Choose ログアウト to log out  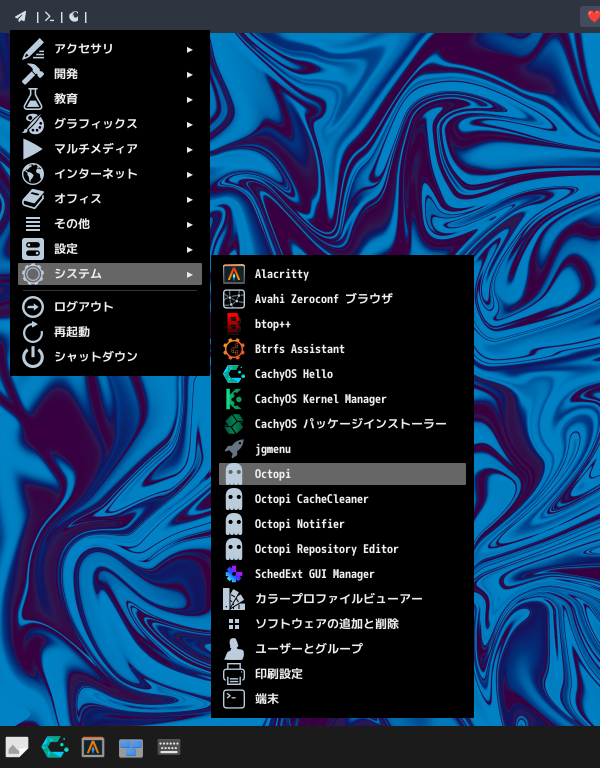(x=110, y=307)
